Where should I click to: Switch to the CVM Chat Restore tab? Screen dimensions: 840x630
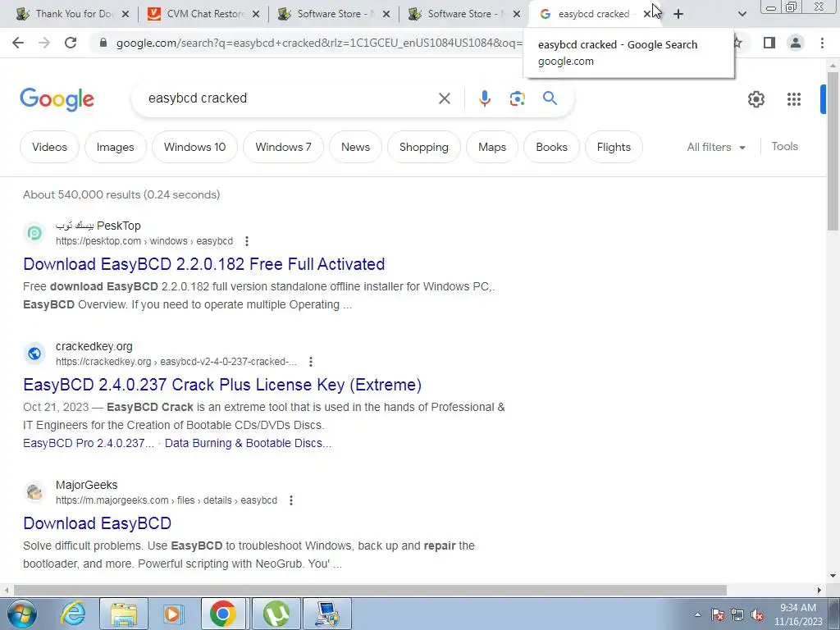pyautogui.click(x=203, y=14)
